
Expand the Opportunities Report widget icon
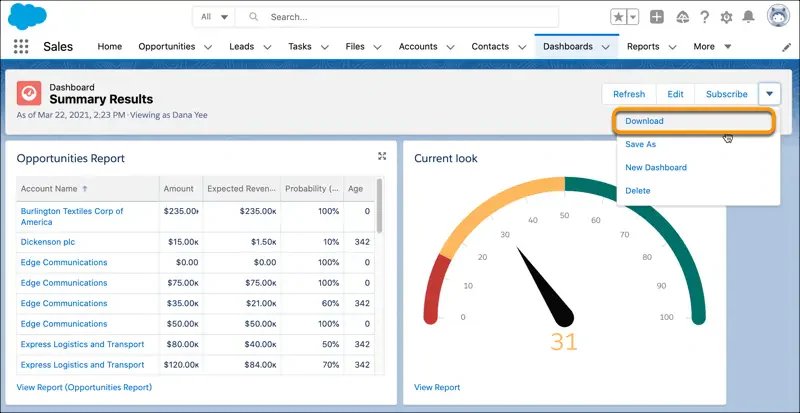[x=382, y=156]
